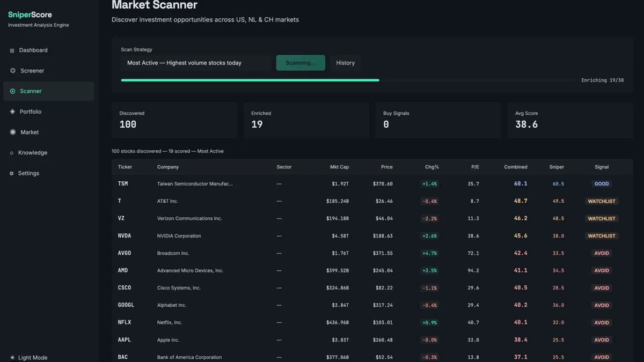Click the BAC ticker
This screenshot has height=362, width=644.
coord(123,357)
